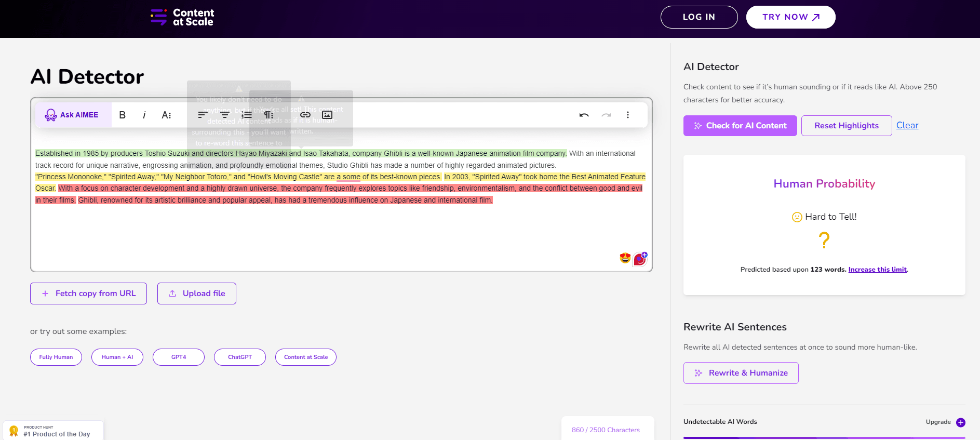
Task: Open the Ask AIMEE assistant
Action: tap(73, 115)
